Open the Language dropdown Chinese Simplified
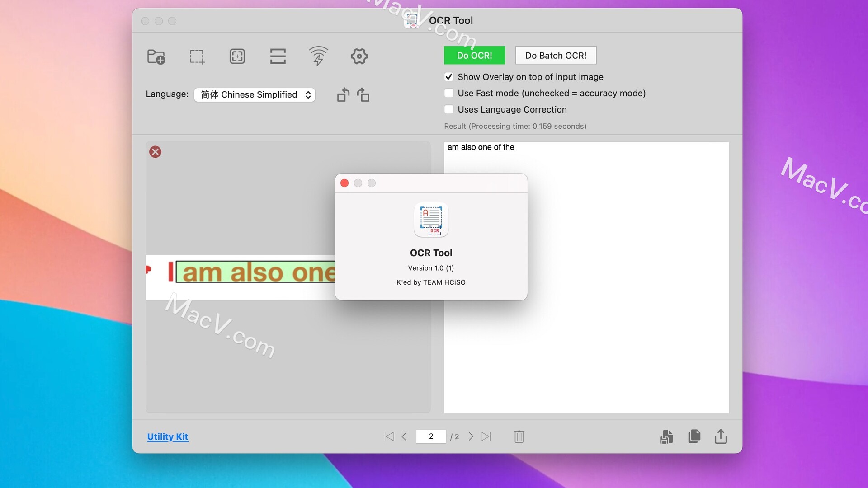Screen dimensions: 868x488 pos(255,94)
